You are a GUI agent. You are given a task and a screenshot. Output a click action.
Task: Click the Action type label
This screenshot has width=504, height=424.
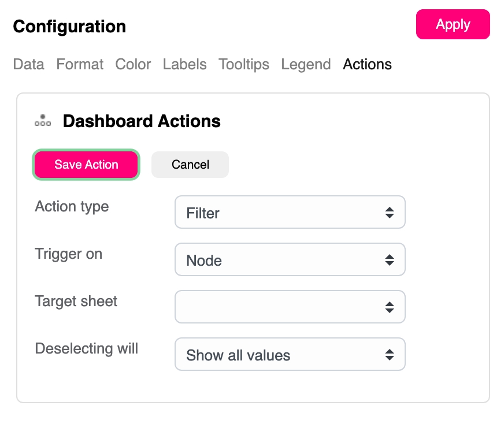tap(72, 206)
